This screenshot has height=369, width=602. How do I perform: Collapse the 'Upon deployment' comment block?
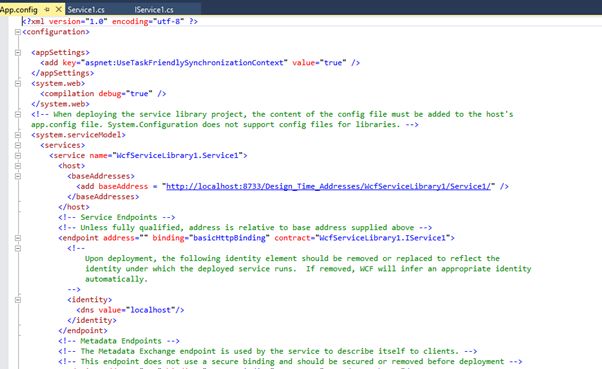(x=18, y=248)
